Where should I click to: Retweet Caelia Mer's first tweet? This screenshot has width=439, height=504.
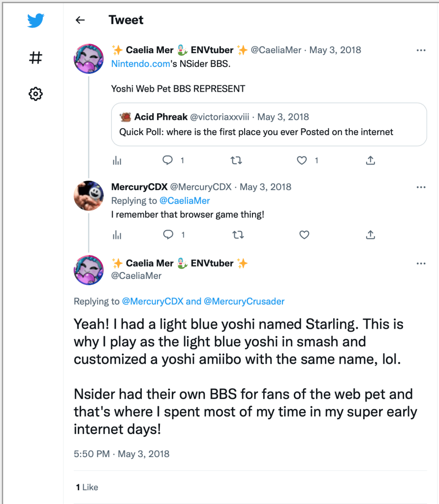click(237, 160)
